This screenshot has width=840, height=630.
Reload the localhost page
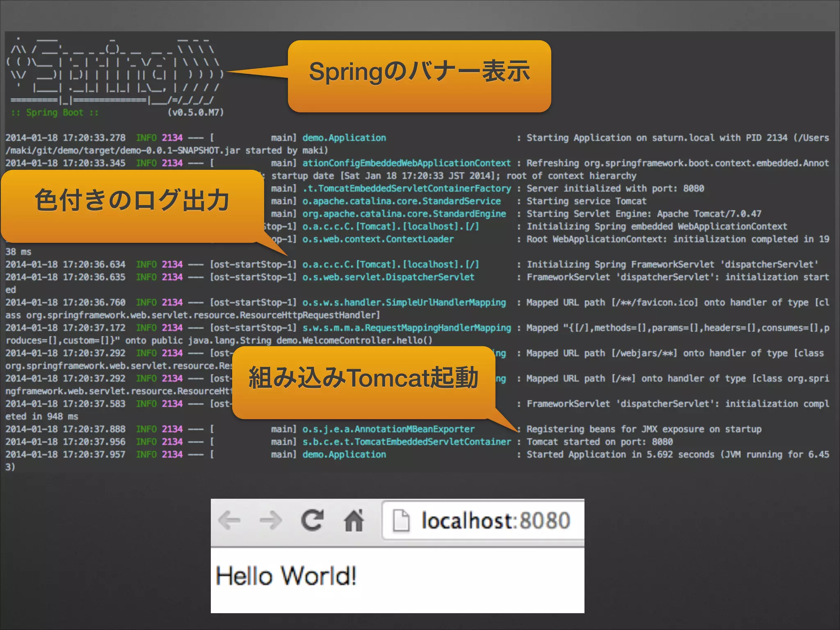[x=313, y=520]
